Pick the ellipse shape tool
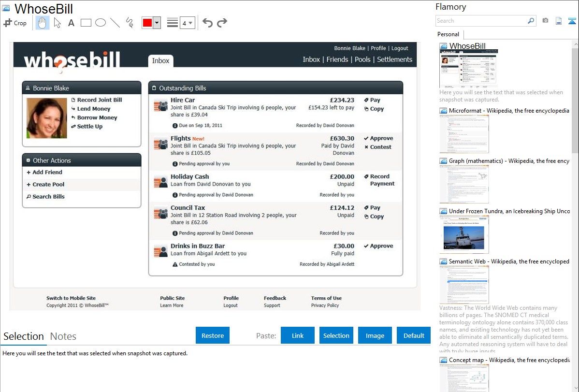The height and width of the screenshot is (392, 579). [x=101, y=23]
